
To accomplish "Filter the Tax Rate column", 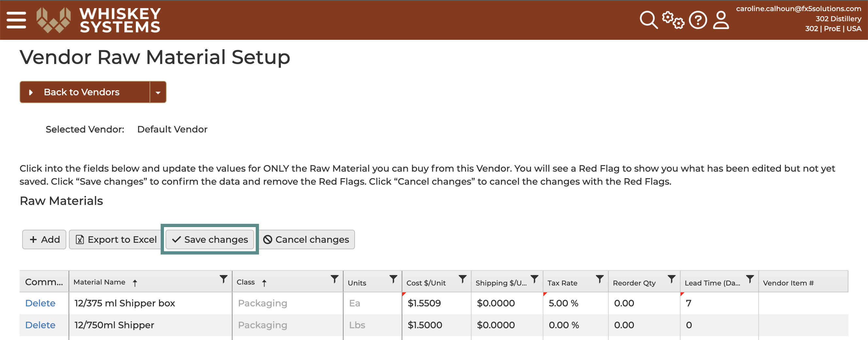I will pos(600,279).
